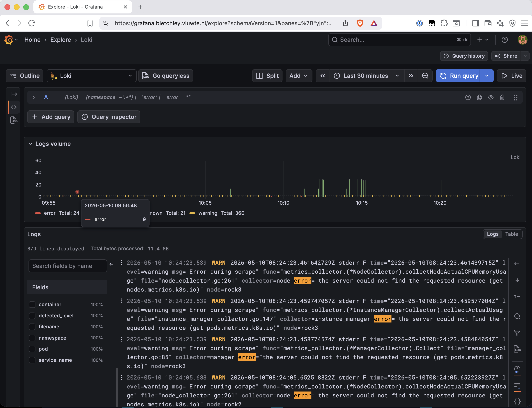Collapse the Logs volume panel

click(31, 144)
